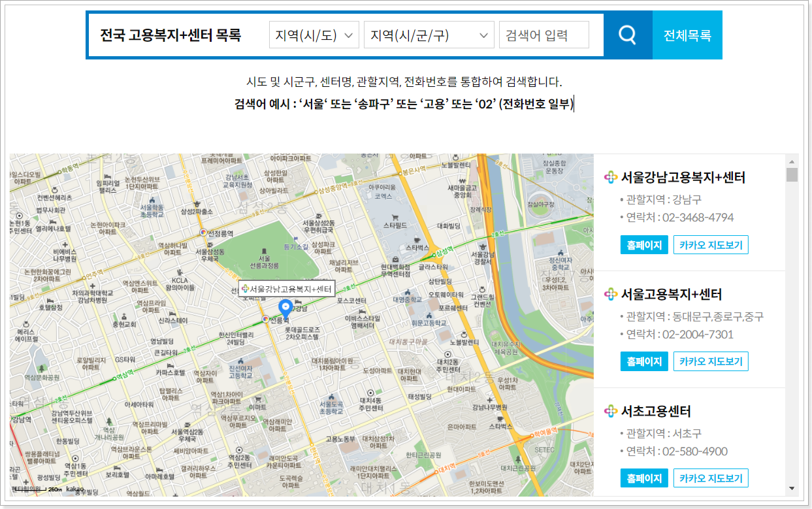Open the 지역(시/도) dropdown
The image size is (812, 509).
[313, 35]
